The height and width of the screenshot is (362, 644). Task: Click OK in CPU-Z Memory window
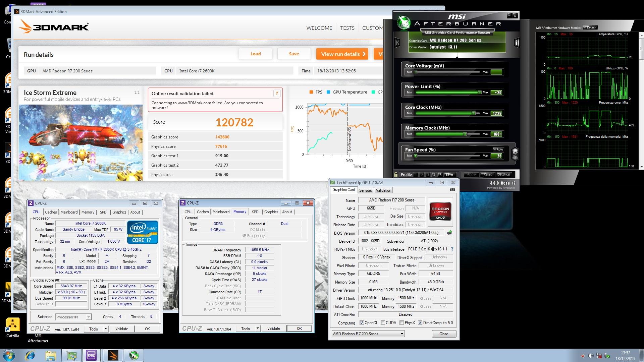coord(299,329)
